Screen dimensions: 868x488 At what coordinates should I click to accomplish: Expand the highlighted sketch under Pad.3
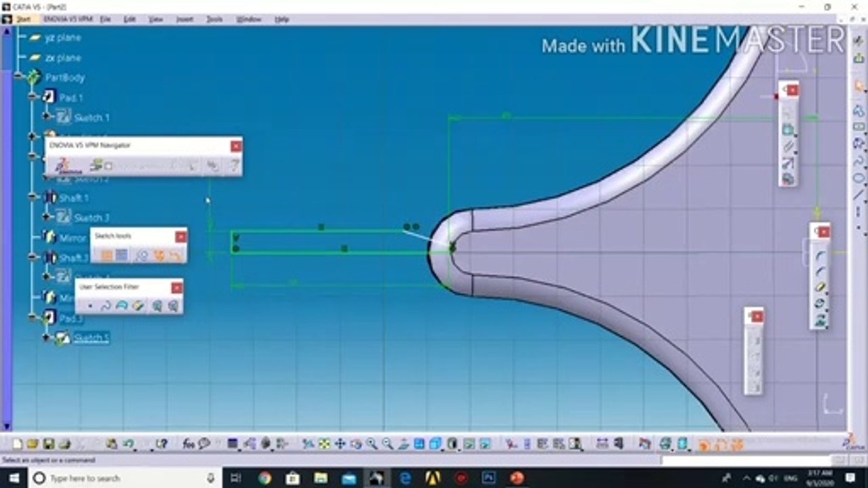(x=47, y=337)
